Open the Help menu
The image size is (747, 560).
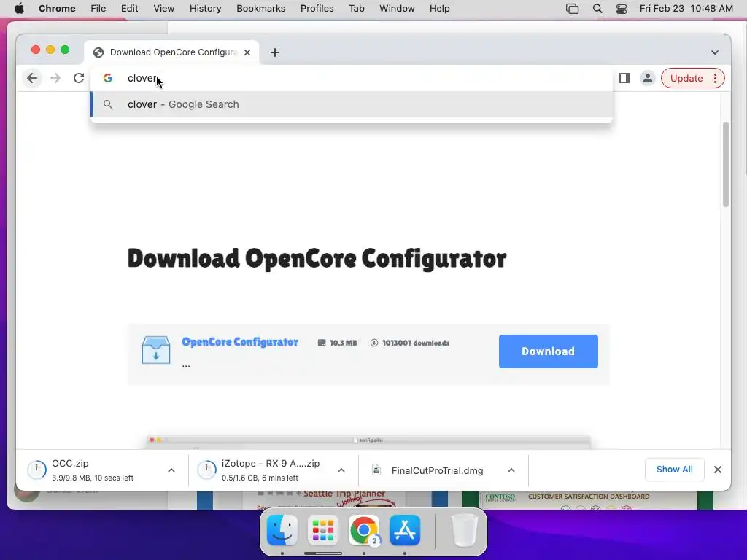(439, 9)
